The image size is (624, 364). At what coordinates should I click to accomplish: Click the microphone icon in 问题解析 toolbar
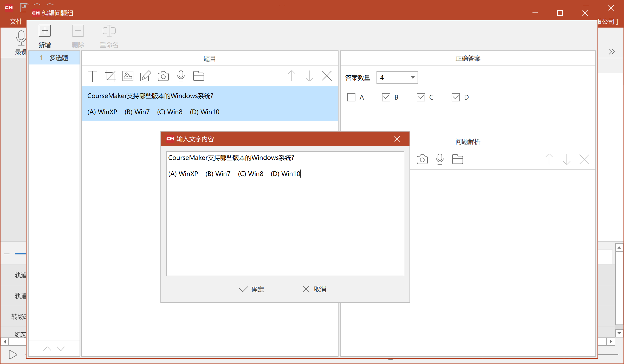440,159
